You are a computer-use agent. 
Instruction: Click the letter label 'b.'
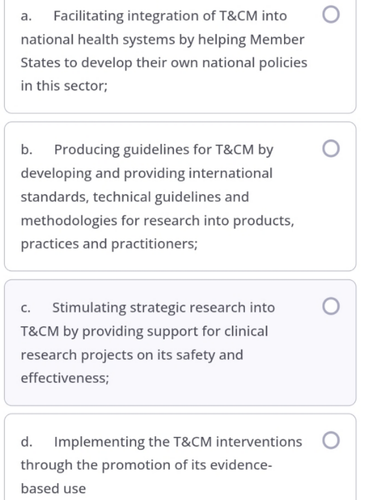click(x=27, y=149)
